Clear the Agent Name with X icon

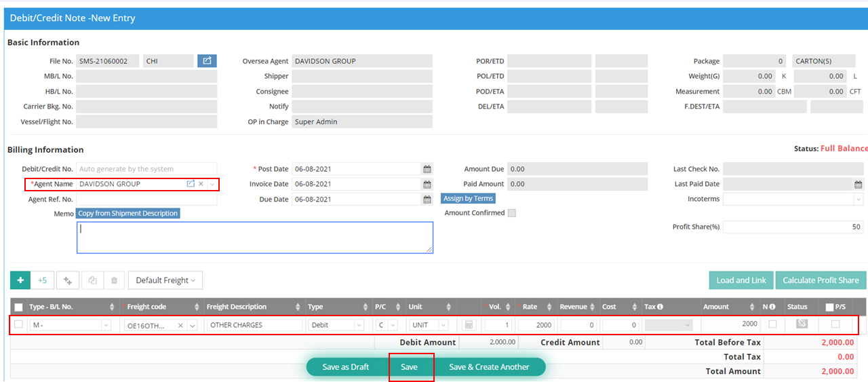(201, 184)
